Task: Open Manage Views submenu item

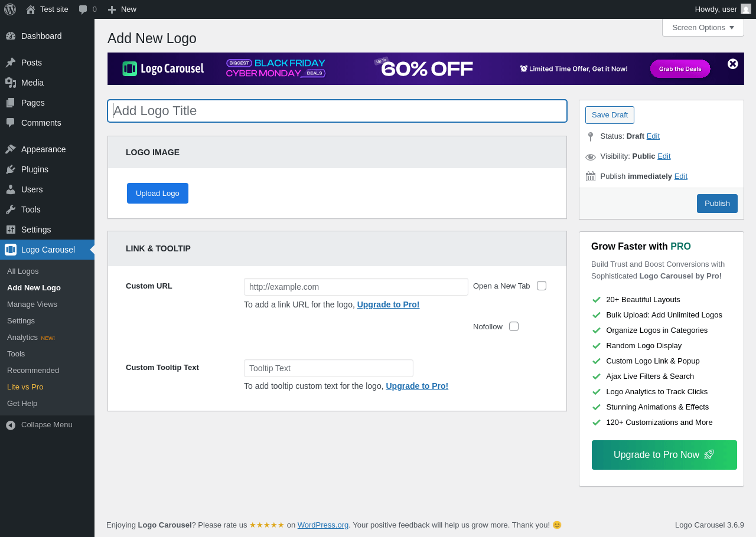Action: point(47,304)
